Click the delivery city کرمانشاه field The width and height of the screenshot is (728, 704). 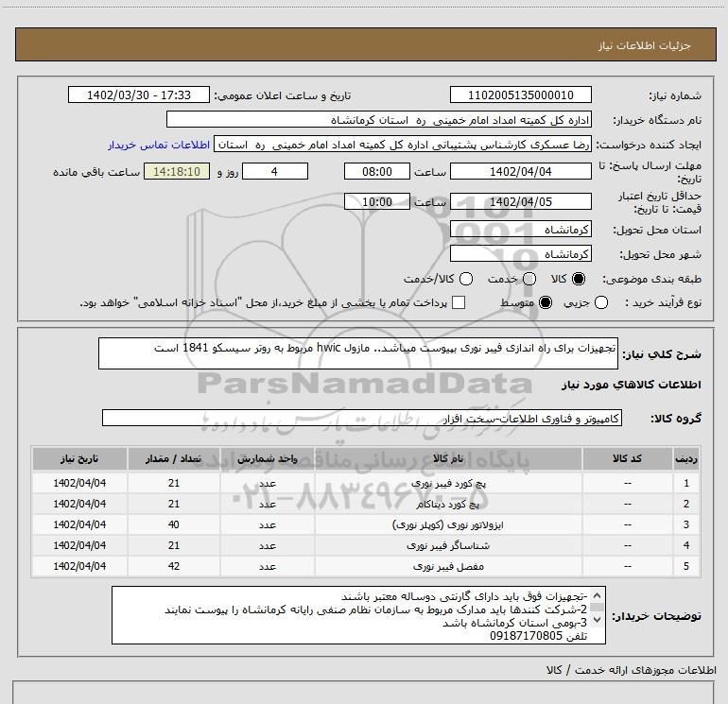point(520,254)
